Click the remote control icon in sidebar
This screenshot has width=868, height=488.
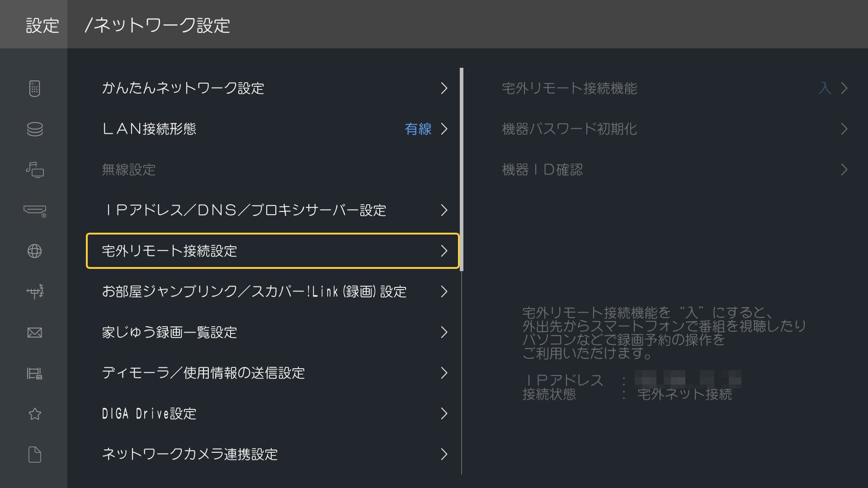click(x=34, y=88)
